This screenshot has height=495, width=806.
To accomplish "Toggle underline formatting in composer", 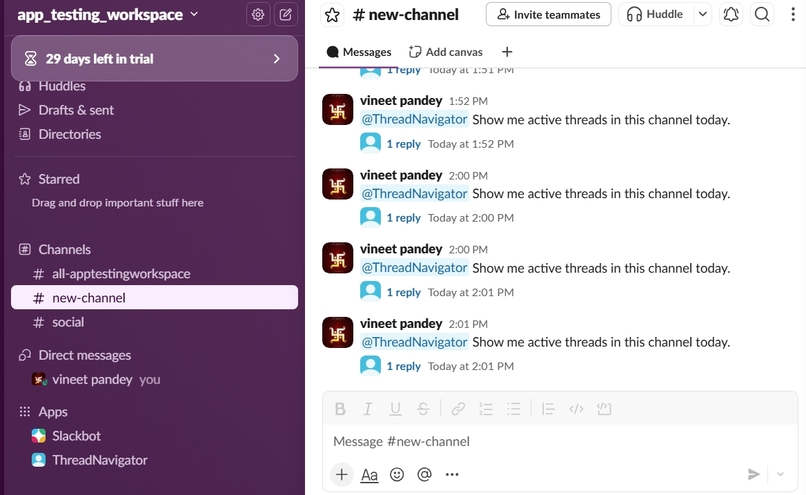I will 395,409.
